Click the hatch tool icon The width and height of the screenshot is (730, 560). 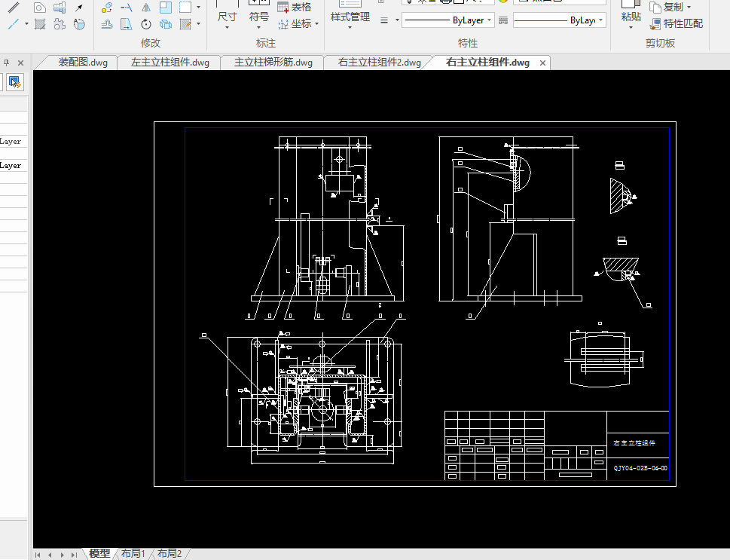(40, 24)
